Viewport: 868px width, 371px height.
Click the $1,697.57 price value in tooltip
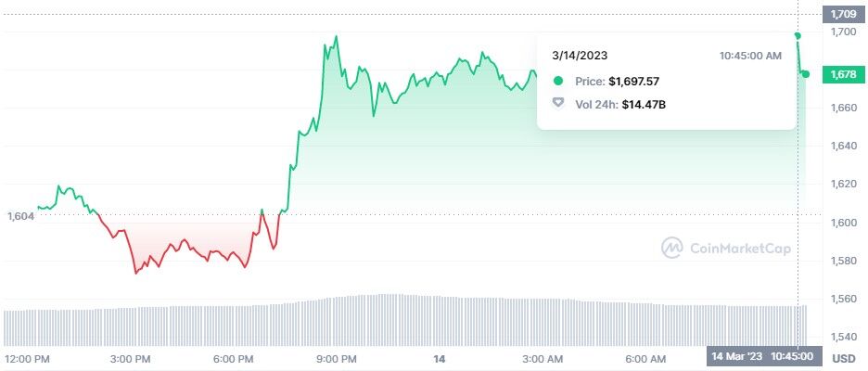[639, 82]
